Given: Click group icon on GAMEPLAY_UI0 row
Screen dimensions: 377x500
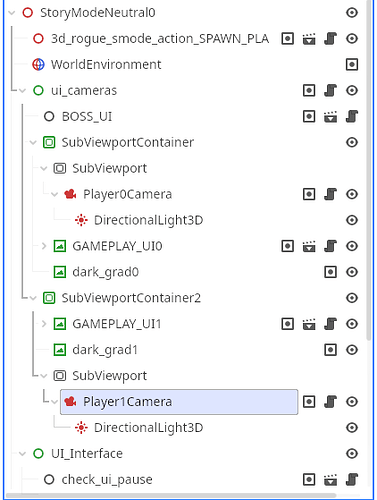Looking at the screenshot, I should click(x=288, y=246).
